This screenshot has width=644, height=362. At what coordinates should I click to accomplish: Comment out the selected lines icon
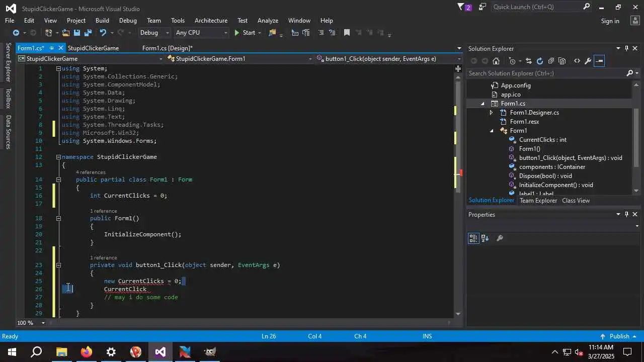tap(321, 33)
